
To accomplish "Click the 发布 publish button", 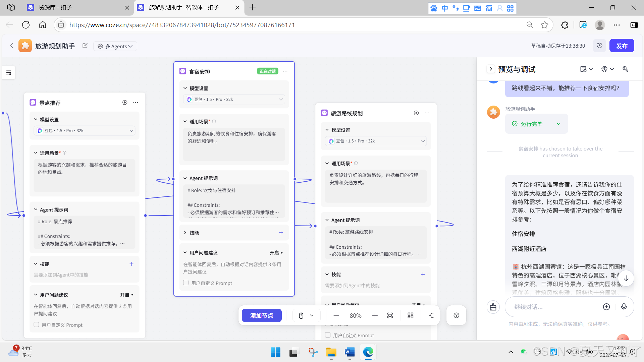I will coord(621,46).
